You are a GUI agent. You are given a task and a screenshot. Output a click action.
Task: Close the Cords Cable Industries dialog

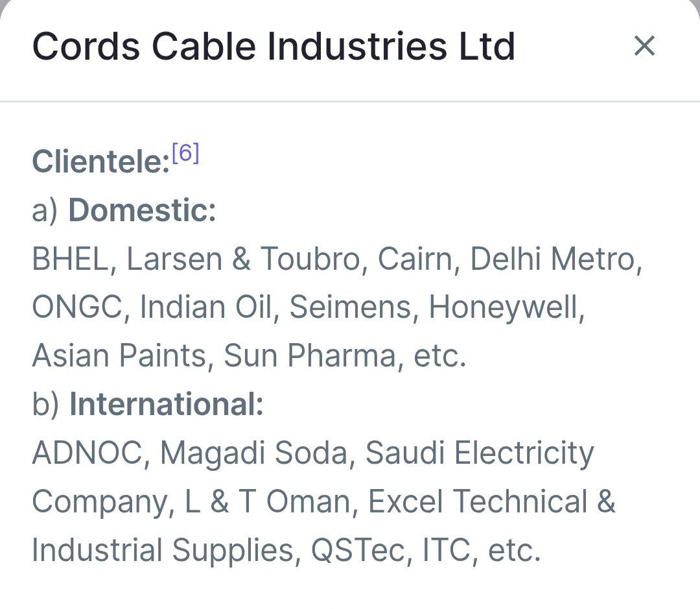[x=644, y=46]
